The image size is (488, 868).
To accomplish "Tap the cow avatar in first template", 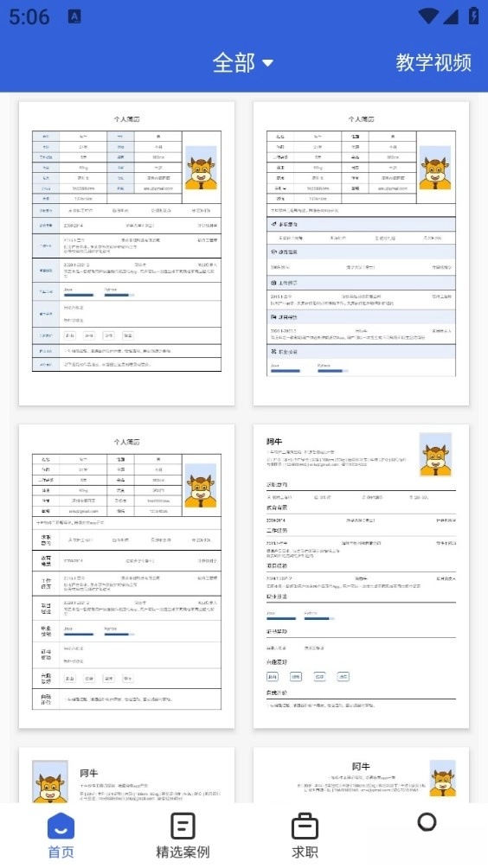I will click(201, 169).
